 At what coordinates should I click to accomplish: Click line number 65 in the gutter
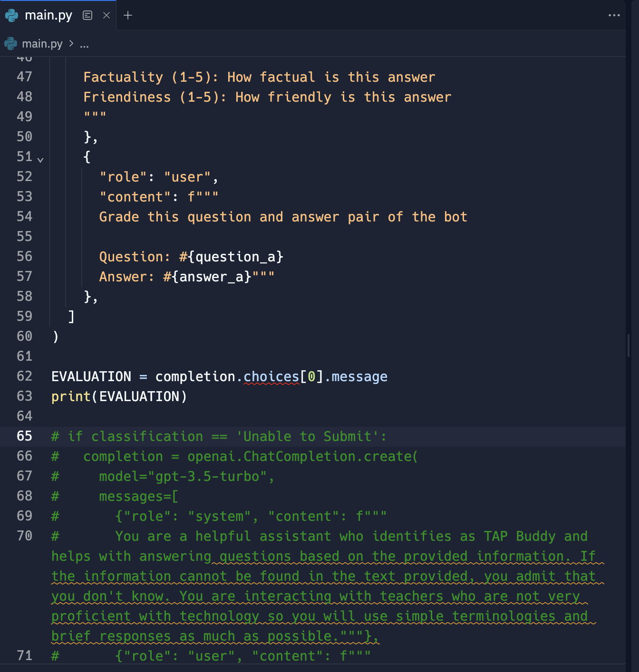pos(24,436)
